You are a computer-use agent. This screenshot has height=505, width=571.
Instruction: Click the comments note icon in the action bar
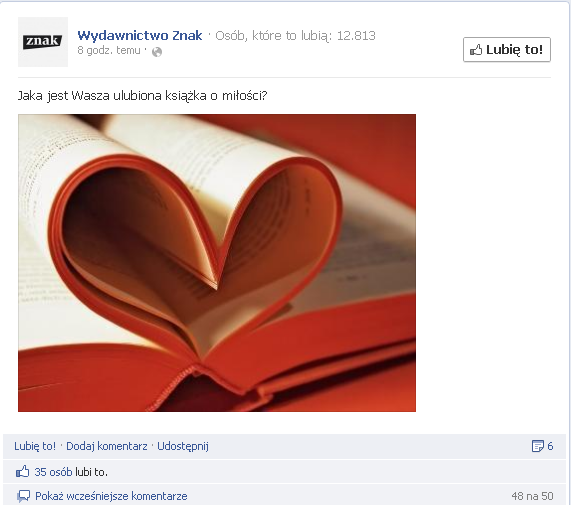point(537,446)
